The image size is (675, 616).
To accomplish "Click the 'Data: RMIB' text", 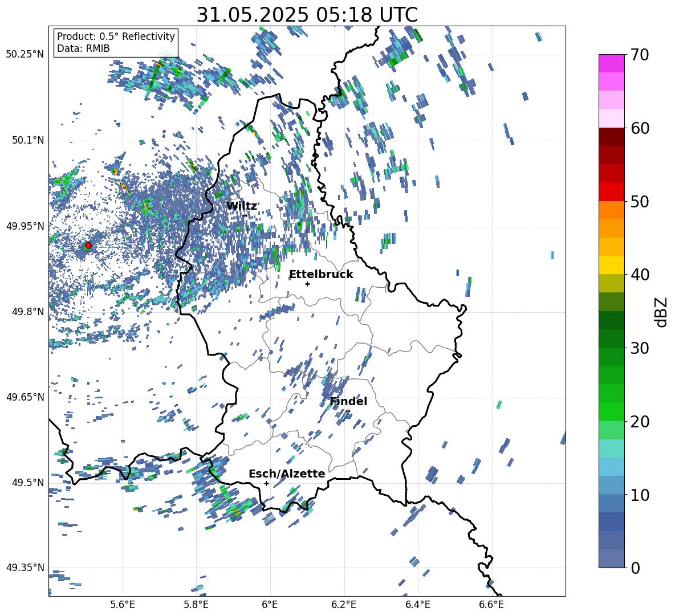I will (x=83, y=48).
